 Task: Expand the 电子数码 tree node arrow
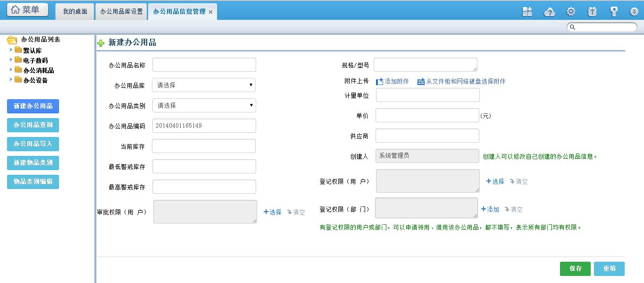(x=11, y=59)
